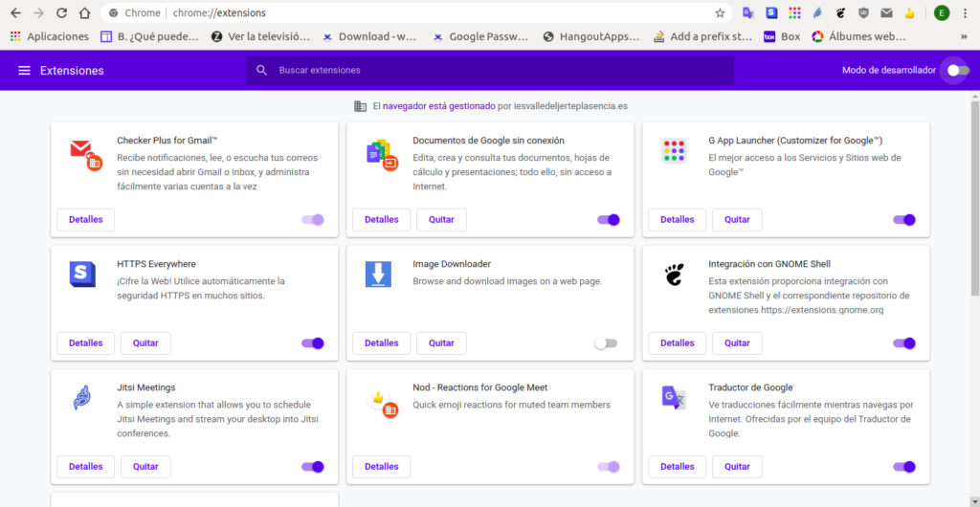
Task: Click Documentos de Google card icon
Action: tap(382, 156)
